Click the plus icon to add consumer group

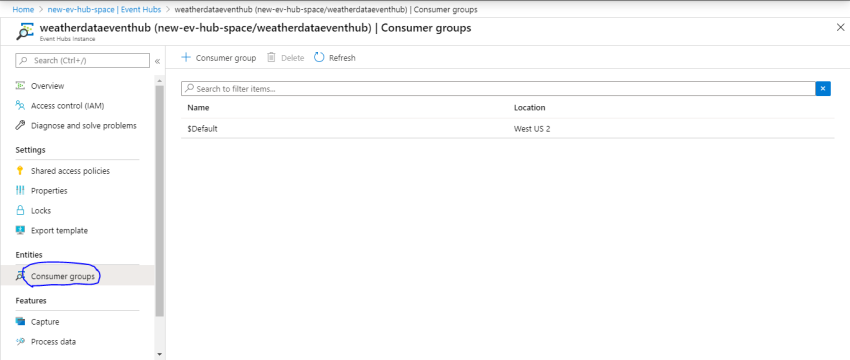tap(186, 57)
